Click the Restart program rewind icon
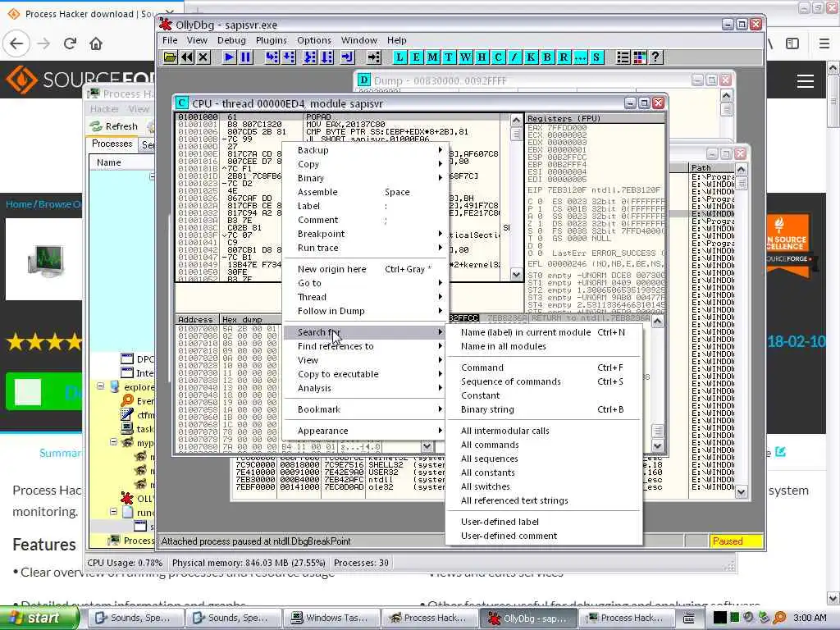This screenshot has height=630, width=840. [186, 57]
